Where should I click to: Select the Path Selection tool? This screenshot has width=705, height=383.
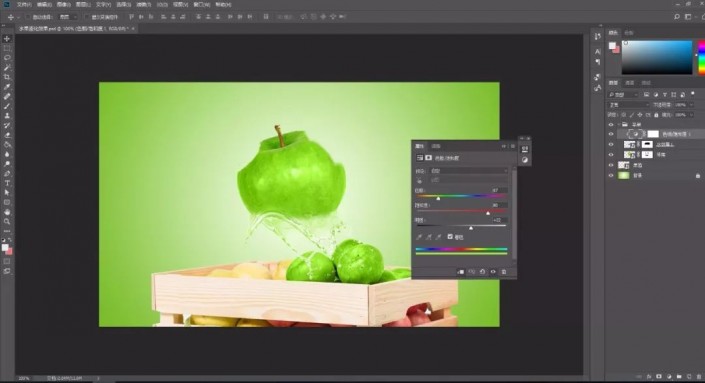click(7, 192)
